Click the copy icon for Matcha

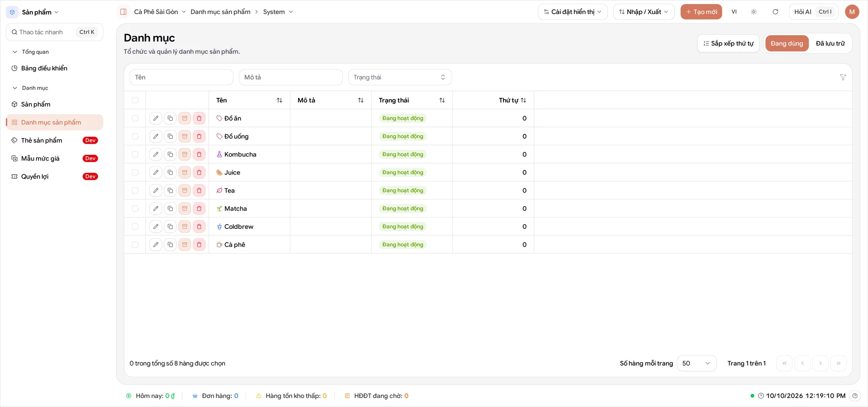170,208
